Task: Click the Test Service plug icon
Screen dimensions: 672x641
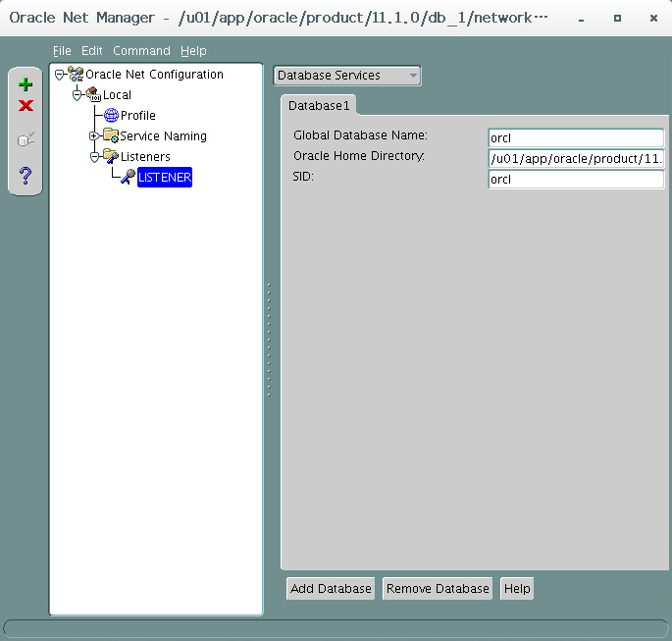Action: point(26,139)
